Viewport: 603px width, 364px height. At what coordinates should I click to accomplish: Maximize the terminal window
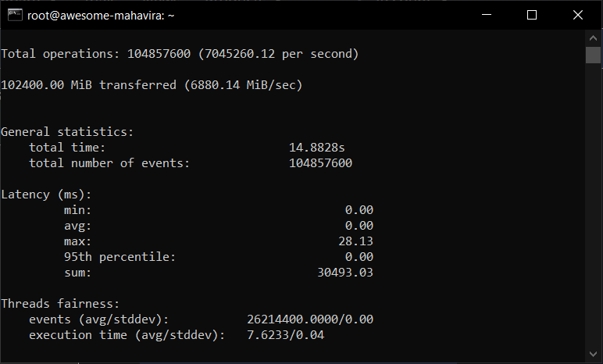(x=532, y=15)
